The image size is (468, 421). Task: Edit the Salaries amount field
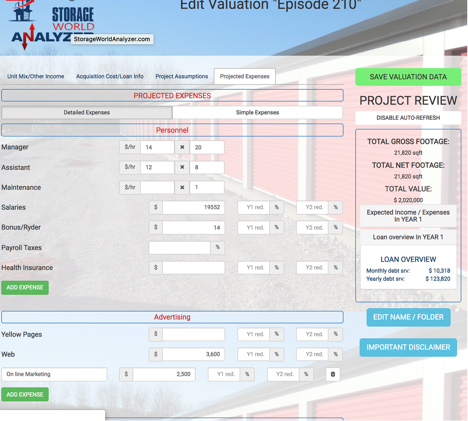(x=193, y=207)
